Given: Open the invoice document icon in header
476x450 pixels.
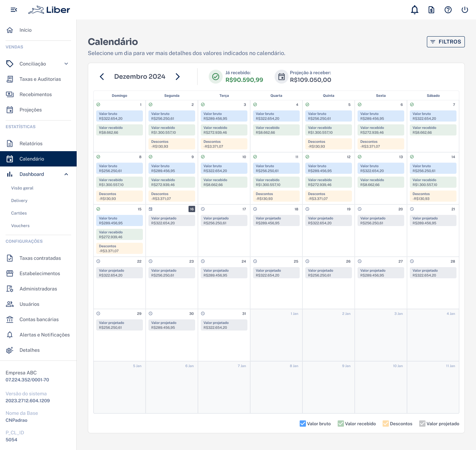Looking at the screenshot, I should (x=431, y=10).
